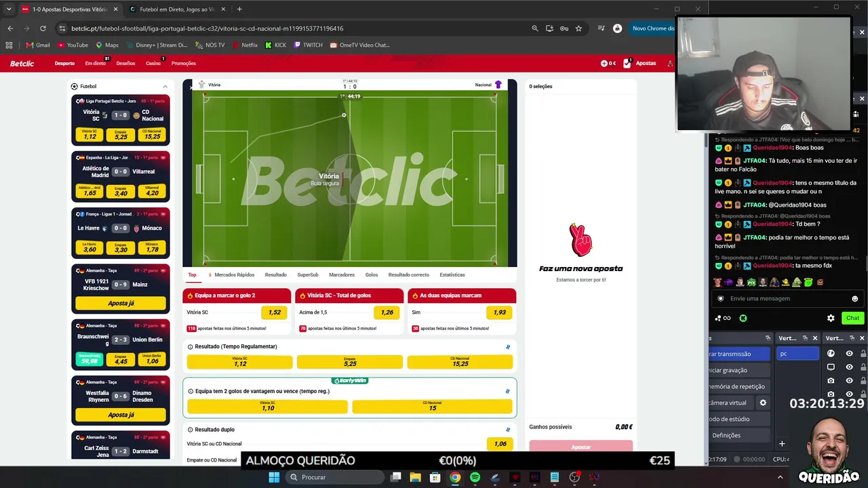Pin the Resultado (Tempo Regulamentar) market
868x488 pixels.
[508, 347]
